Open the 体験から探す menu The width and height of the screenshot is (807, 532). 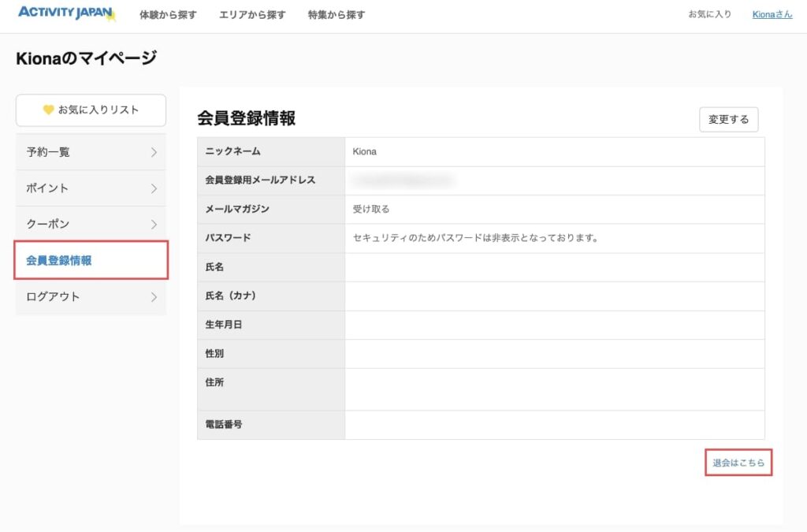click(168, 15)
